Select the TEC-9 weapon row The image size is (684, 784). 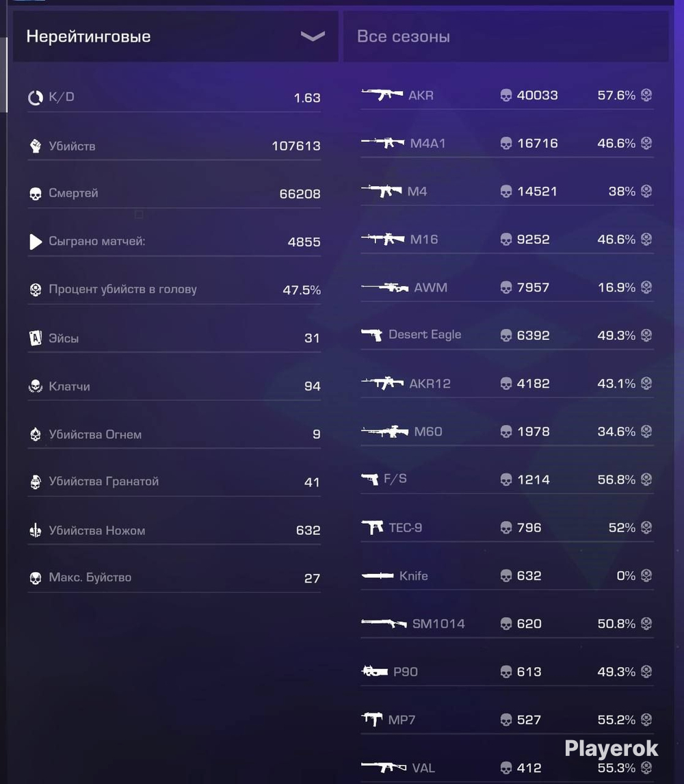(x=507, y=527)
